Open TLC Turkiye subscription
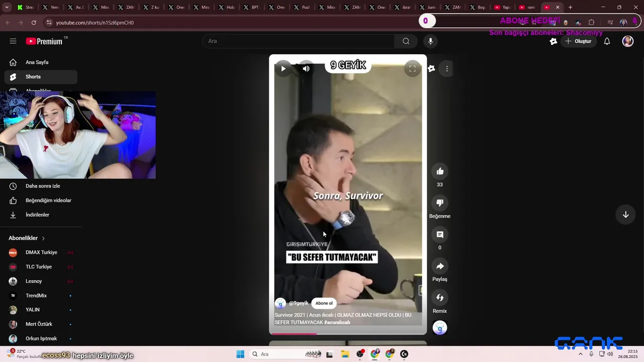The height and width of the screenshot is (362, 644). coord(41,267)
